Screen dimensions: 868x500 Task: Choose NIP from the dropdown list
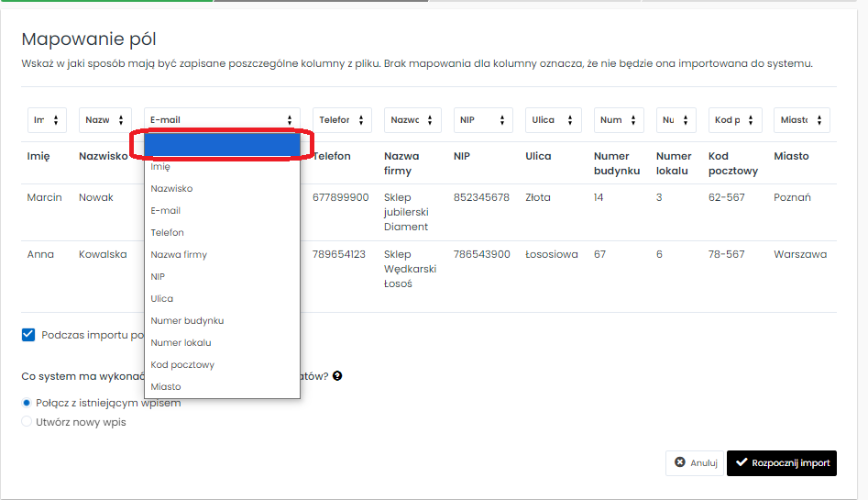[222, 277]
